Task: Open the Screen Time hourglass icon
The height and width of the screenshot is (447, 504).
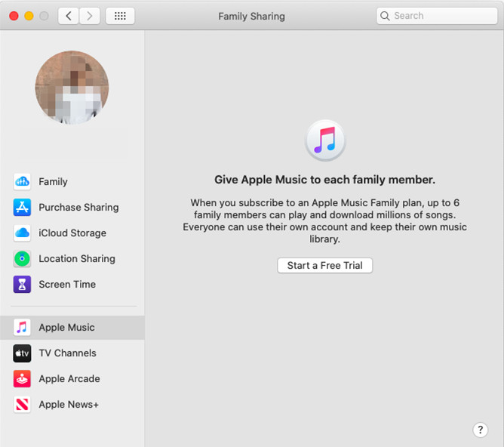Action: point(22,284)
